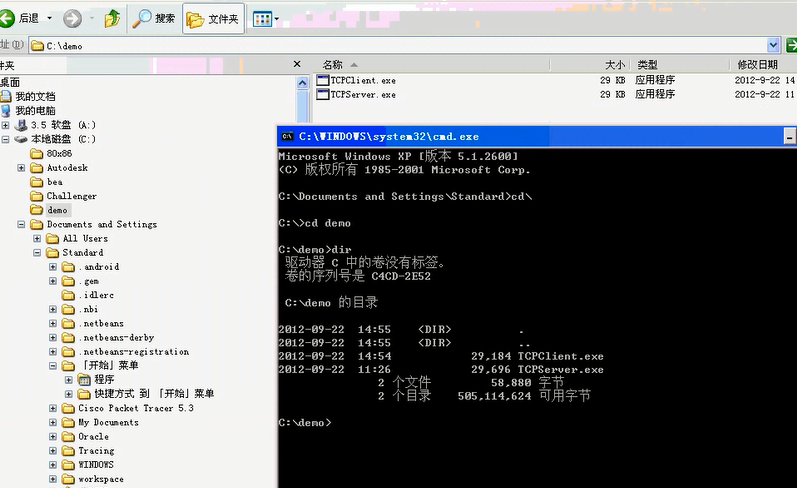Select the 80x86 folder

point(59,153)
